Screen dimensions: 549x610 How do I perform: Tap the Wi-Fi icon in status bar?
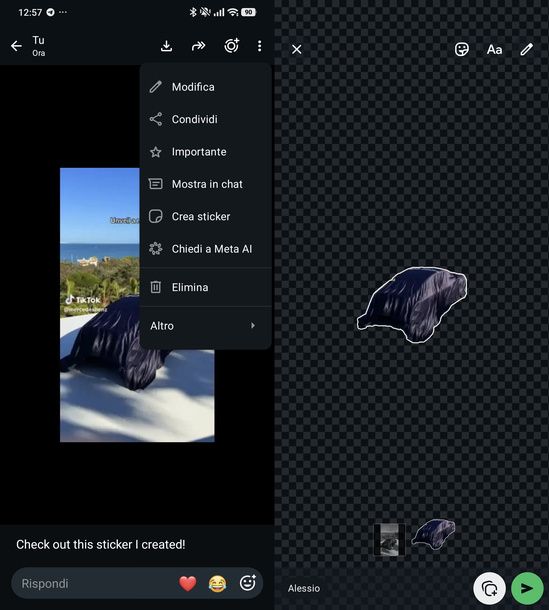coord(233,12)
